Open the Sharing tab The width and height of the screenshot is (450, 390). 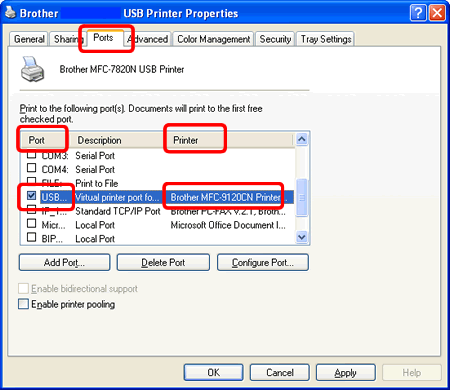(x=67, y=39)
